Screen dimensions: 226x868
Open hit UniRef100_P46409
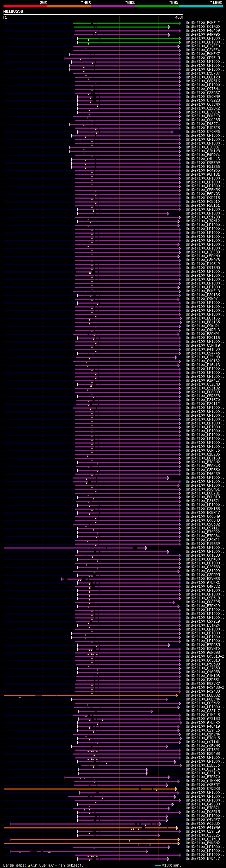203,30
